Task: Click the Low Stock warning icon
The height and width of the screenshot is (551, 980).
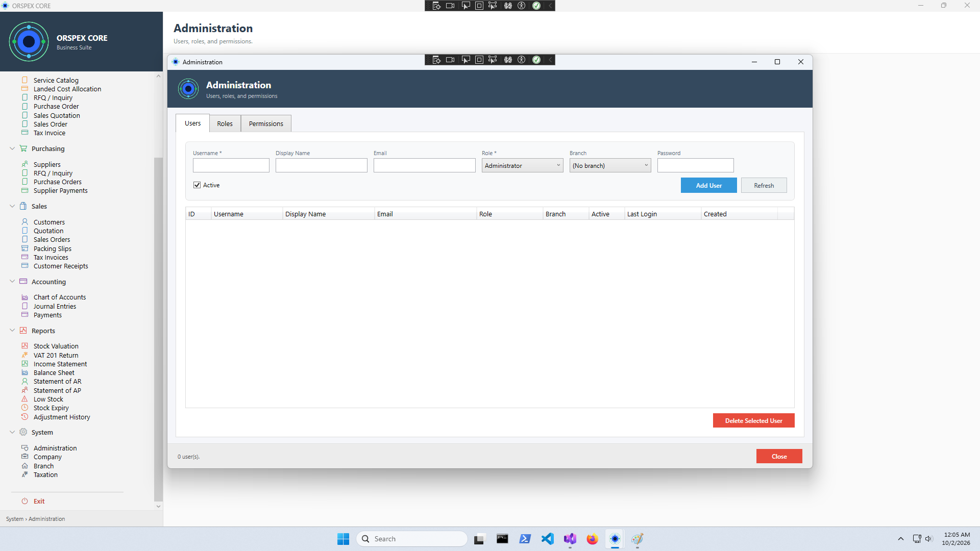Action: (24, 399)
